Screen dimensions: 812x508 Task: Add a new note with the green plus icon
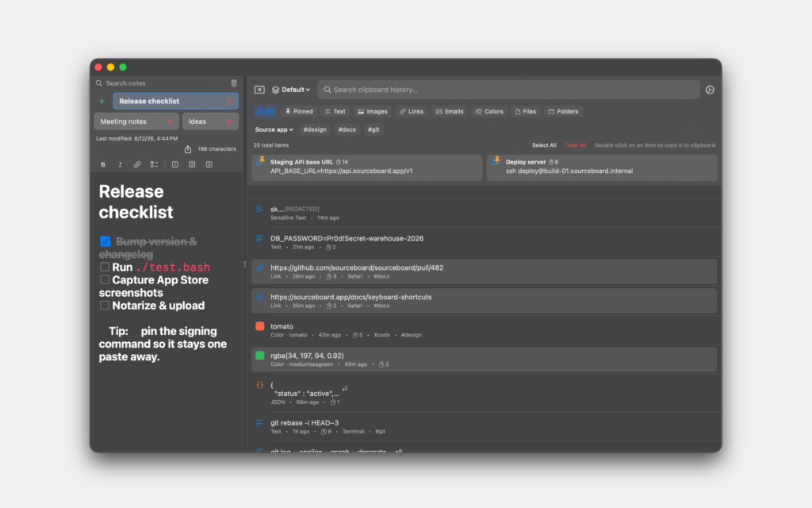[x=102, y=101]
